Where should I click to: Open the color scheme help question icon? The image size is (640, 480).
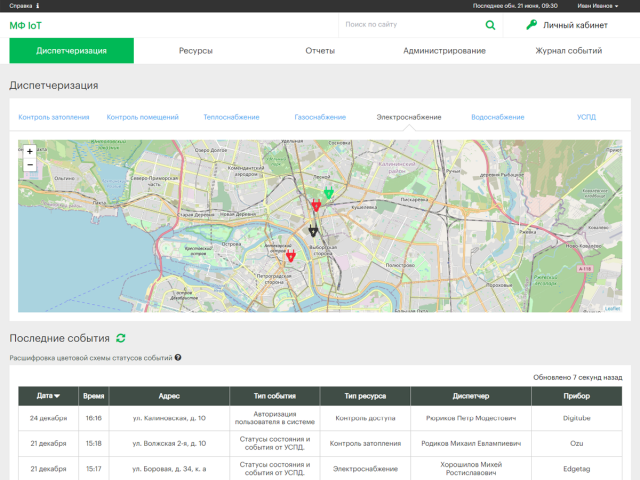(x=178, y=357)
